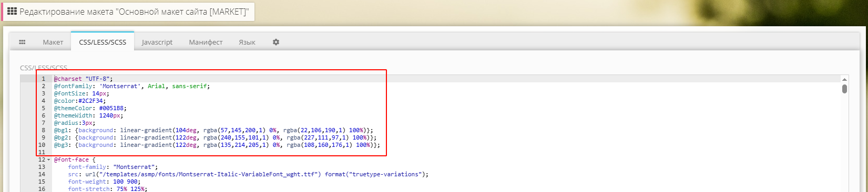The image size is (868, 192).
Task: Click line number 7 in the gutter
Action: click(x=43, y=123)
